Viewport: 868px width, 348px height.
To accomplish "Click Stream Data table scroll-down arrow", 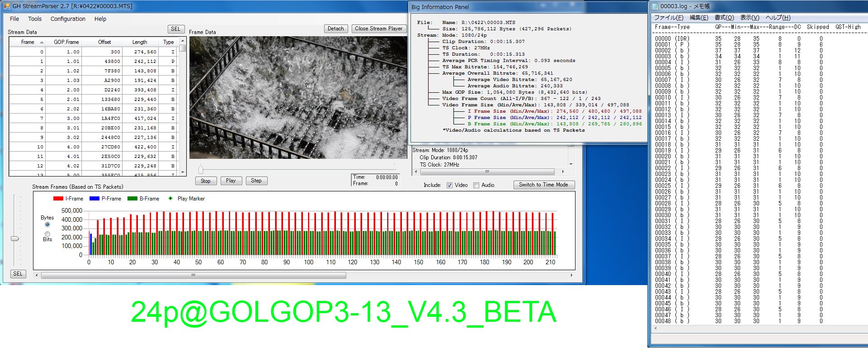I will [183, 172].
